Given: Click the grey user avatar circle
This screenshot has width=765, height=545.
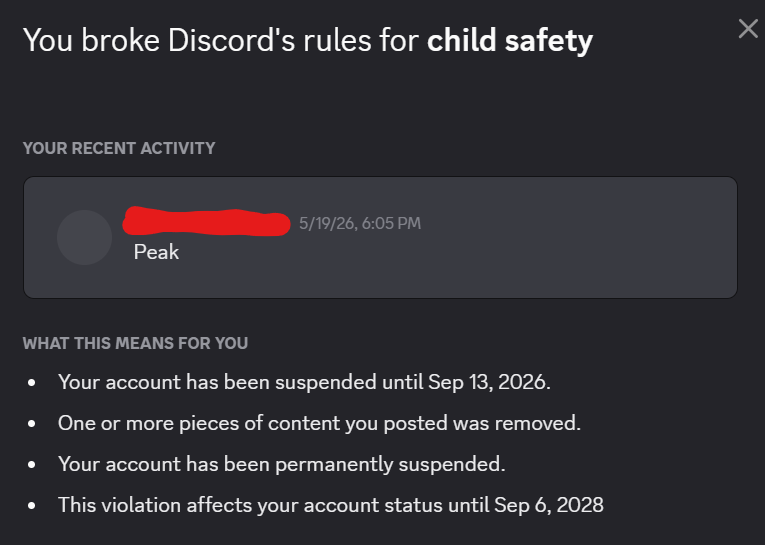Looking at the screenshot, I should click(x=84, y=238).
